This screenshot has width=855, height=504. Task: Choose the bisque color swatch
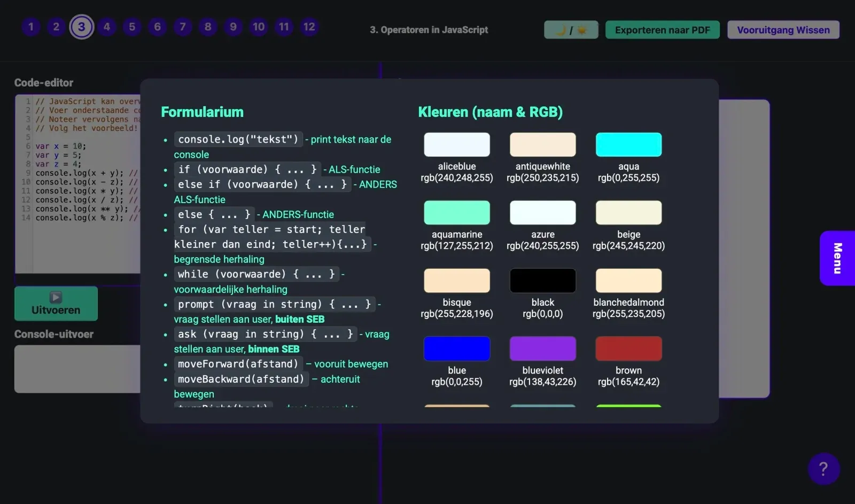457,281
